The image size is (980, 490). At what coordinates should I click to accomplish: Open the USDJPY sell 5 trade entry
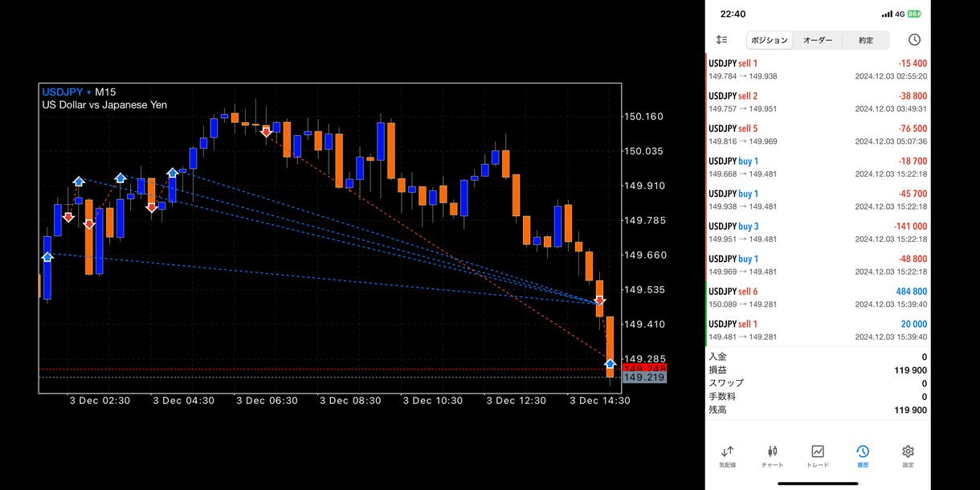tap(818, 134)
